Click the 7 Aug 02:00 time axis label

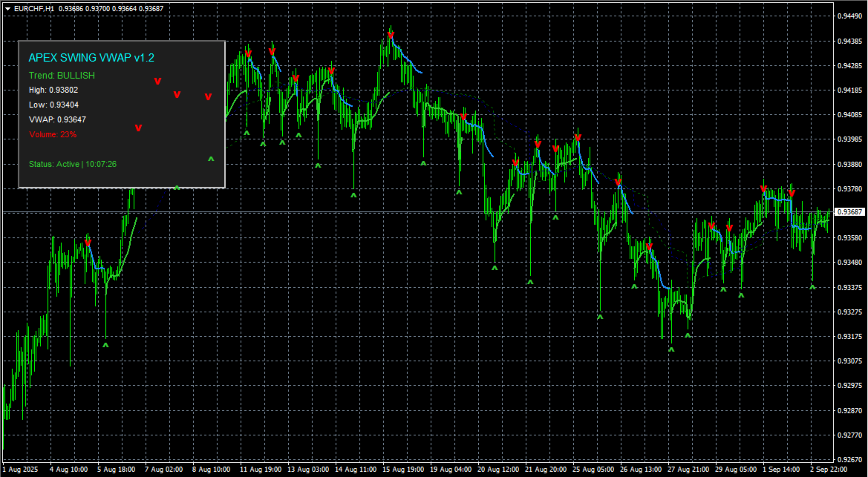point(164,470)
